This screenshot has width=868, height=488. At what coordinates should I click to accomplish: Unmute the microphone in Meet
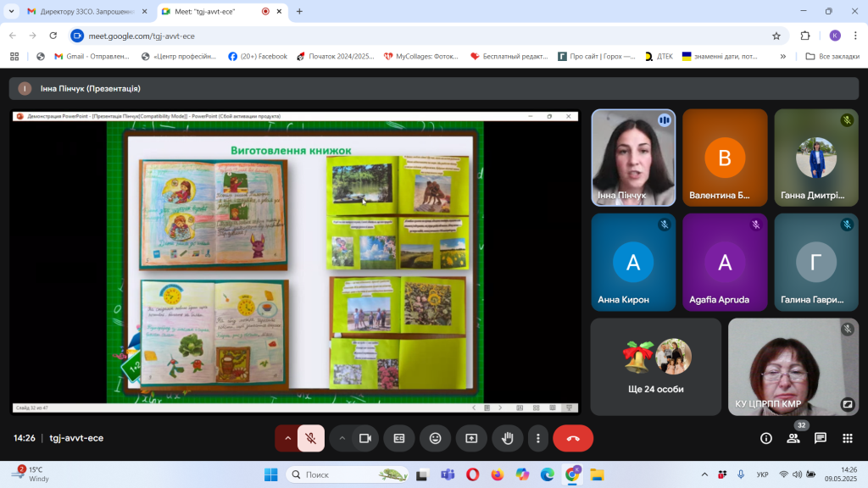pyautogui.click(x=311, y=438)
